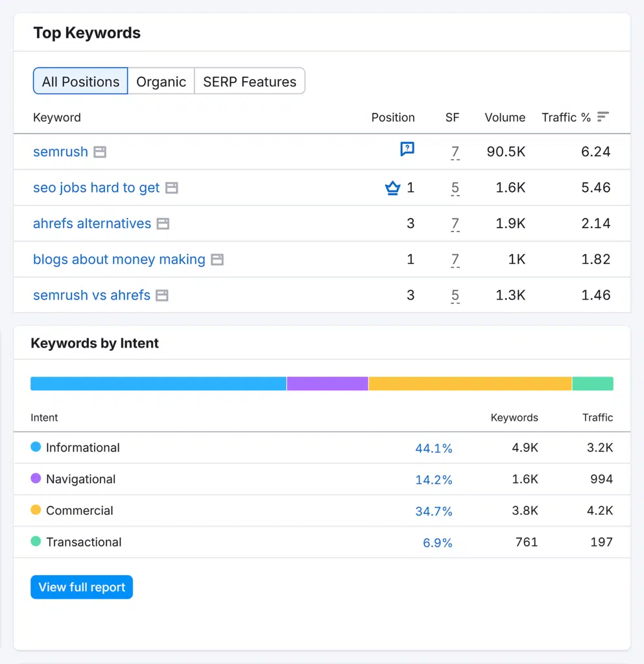Click the SERP icon beside seo jobs hard to get
Image resolution: width=644 pixels, height=664 pixels.
coord(171,188)
